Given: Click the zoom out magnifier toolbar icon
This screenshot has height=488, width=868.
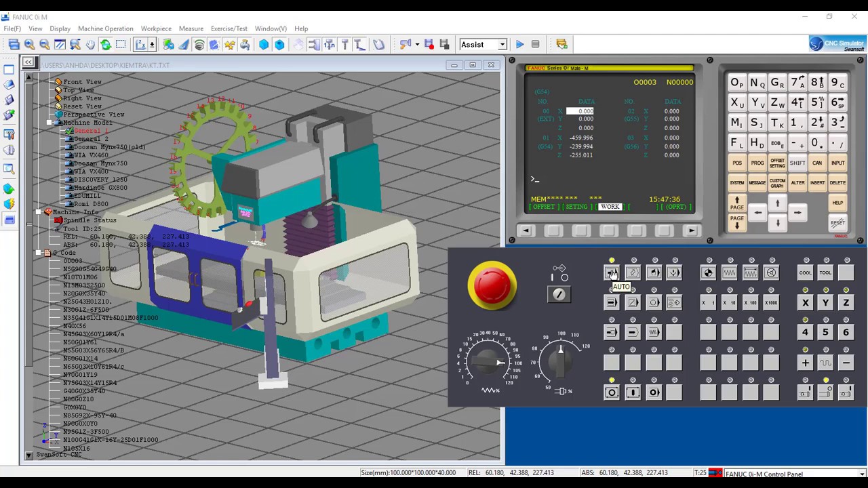Looking at the screenshot, I should point(45,45).
